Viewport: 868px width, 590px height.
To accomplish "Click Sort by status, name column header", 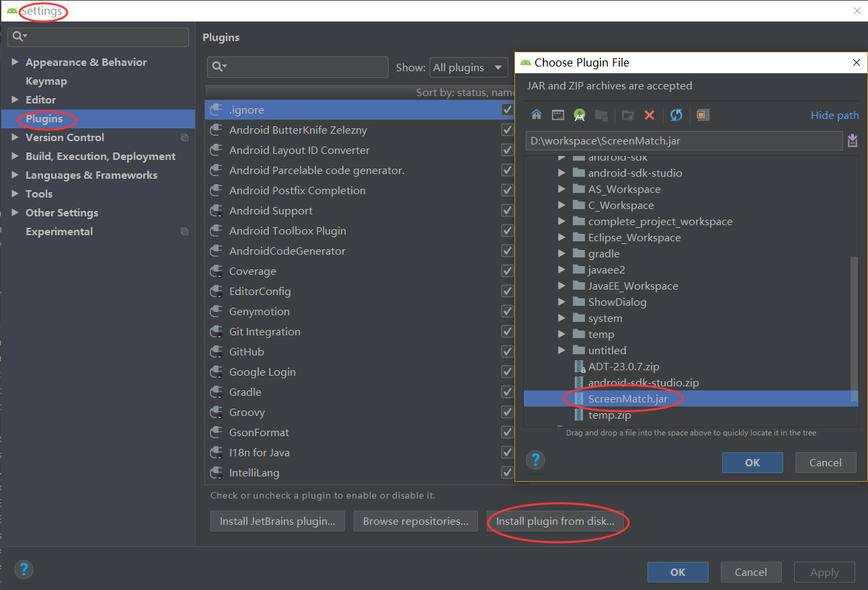I will (466, 92).
